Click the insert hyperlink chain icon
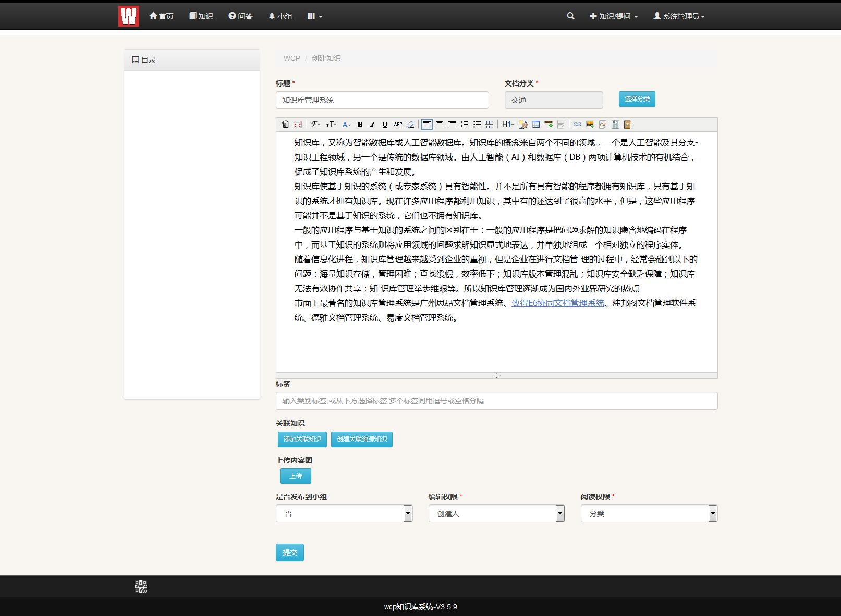The height and width of the screenshot is (616, 841). point(577,125)
